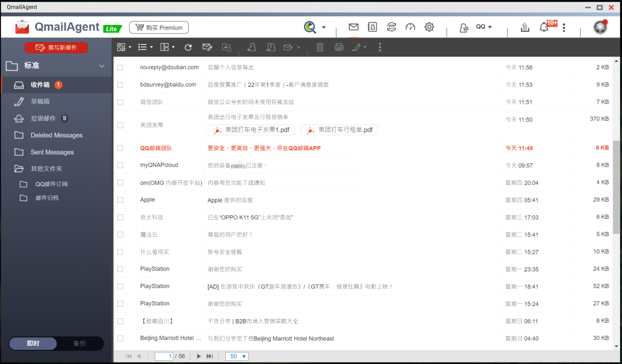Image resolution: width=622 pixels, height=364 pixels.
Task: Switch to the 即时 mode tab
Action: click(x=33, y=343)
